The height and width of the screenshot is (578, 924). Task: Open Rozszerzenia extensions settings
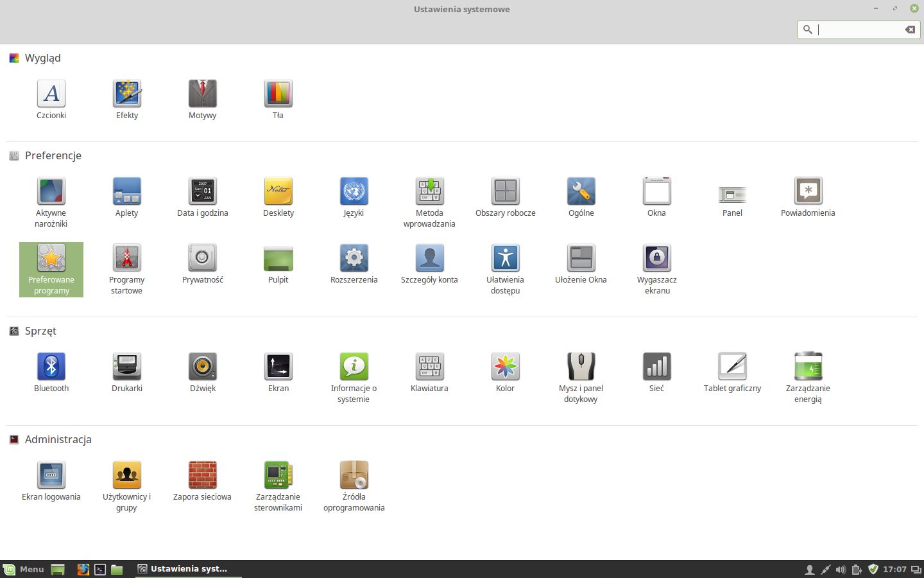point(354,264)
